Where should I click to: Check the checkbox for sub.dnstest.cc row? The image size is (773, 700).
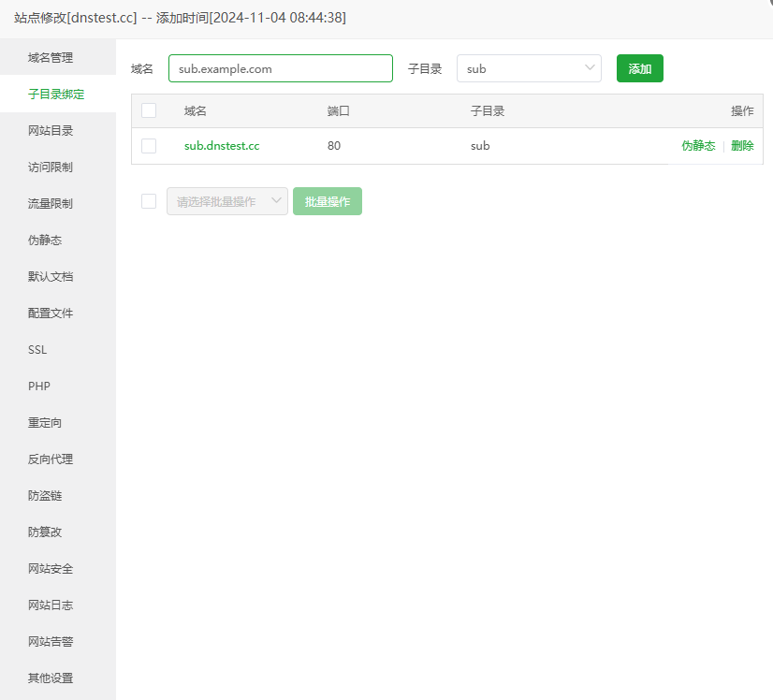coord(147,145)
